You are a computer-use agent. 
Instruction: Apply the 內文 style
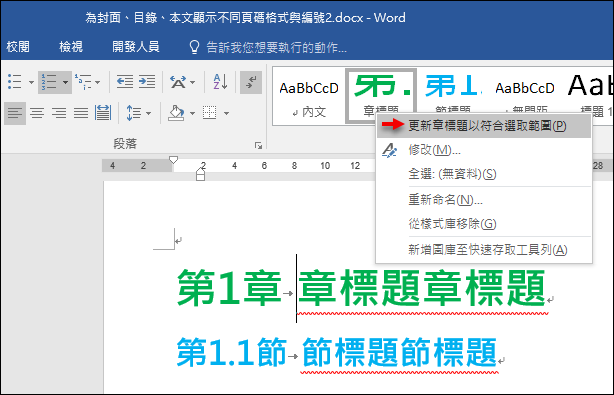(x=309, y=96)
